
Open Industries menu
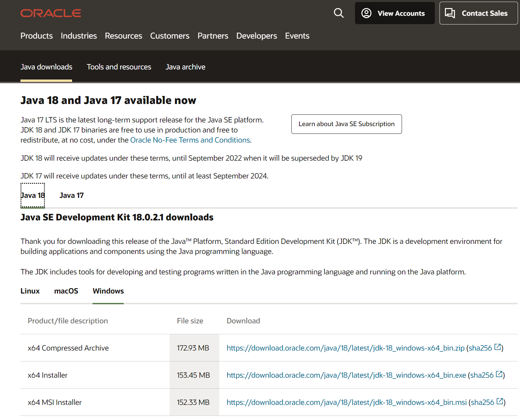point(79,36)
